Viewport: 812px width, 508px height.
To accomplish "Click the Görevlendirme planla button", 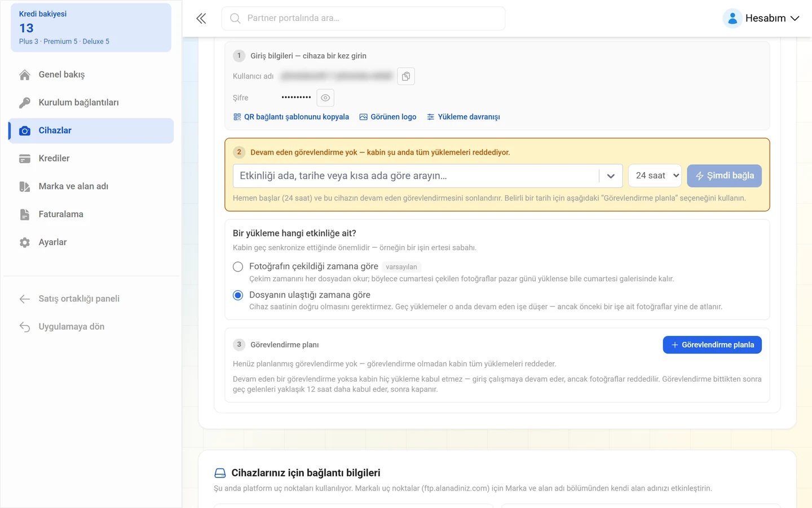I will pyautogui.click(x=712, y=345).
